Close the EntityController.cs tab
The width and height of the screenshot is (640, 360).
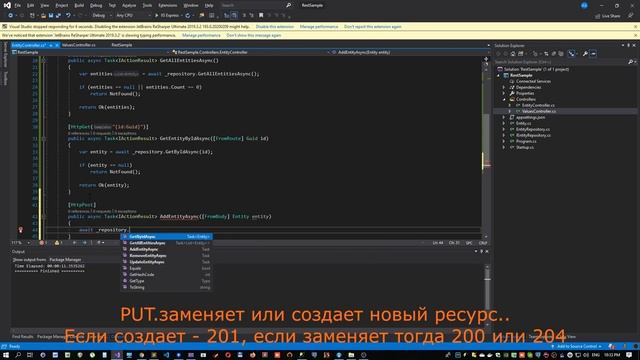coord(57,45)
